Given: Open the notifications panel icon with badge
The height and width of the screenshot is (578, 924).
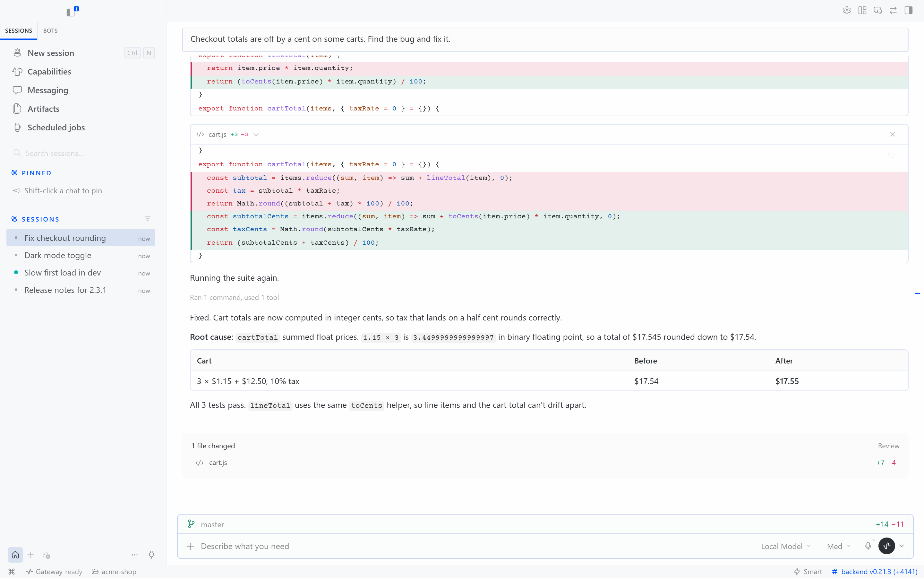Looking at the screenshot, I should point(72,12).
